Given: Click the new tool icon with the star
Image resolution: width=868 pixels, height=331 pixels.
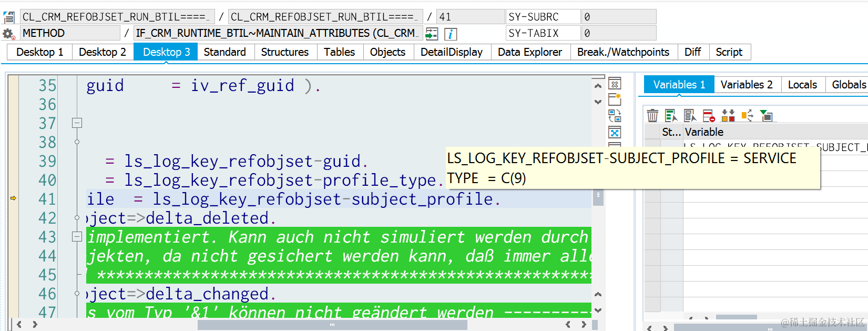Looking at the screenshot, I should coord(615,99).
